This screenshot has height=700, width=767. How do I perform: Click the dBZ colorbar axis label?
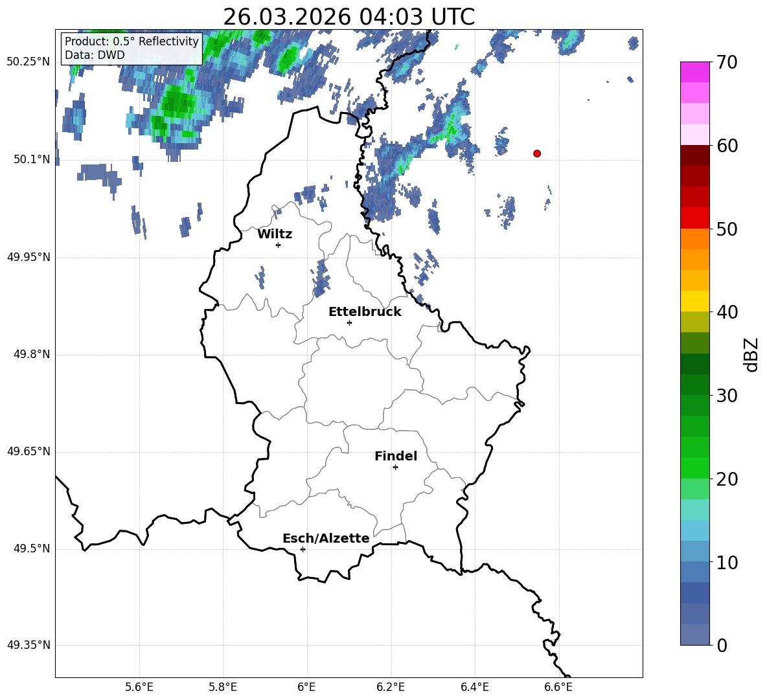pyautogui.click(x=750, y=354)
